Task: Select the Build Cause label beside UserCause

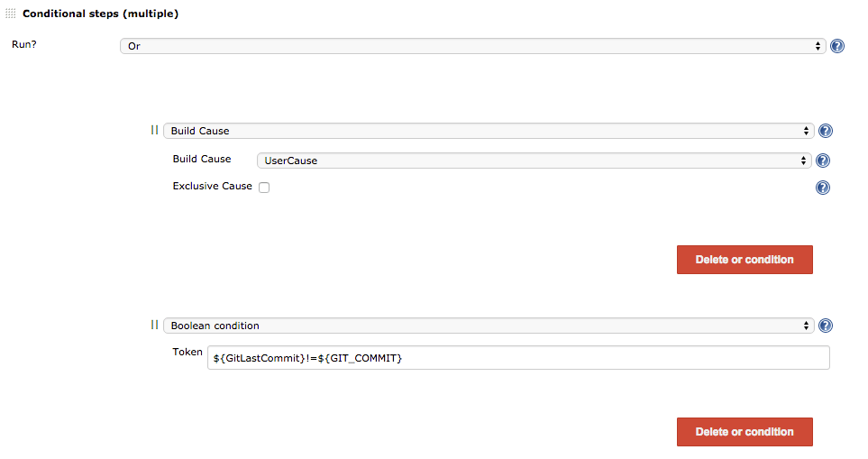Action: pyautogui.click(x=202, y=159)
